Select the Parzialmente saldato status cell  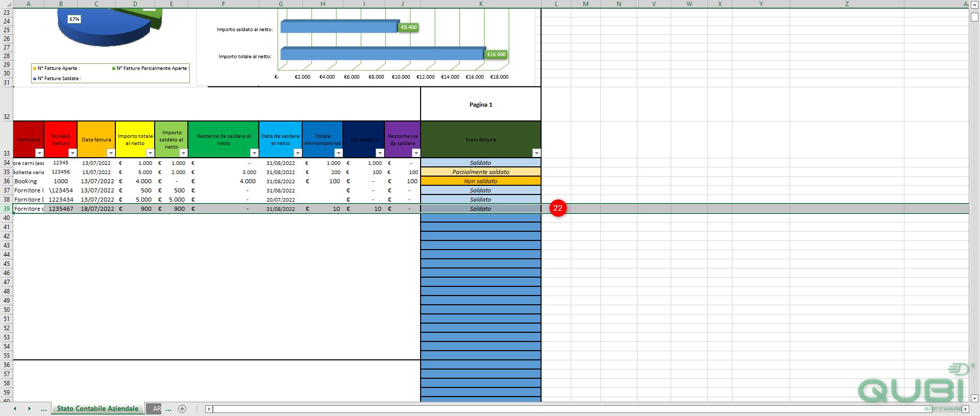480,172
